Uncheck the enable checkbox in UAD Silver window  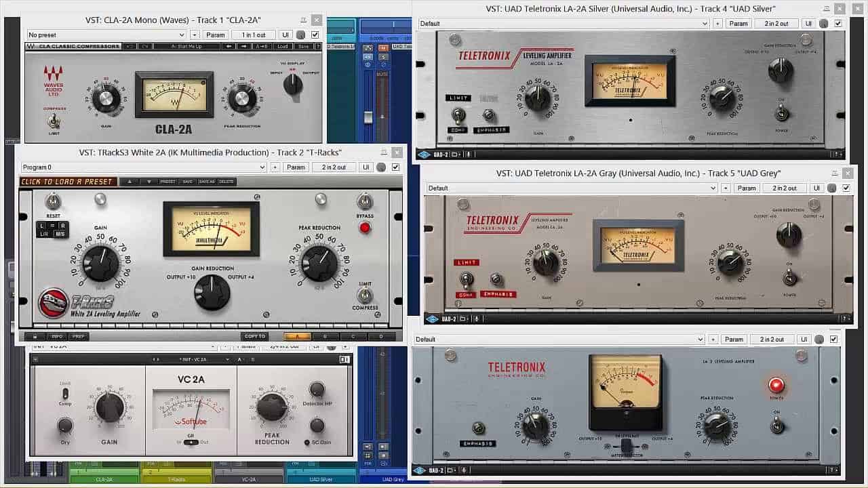pyautogui.click(x=838, y=23)
